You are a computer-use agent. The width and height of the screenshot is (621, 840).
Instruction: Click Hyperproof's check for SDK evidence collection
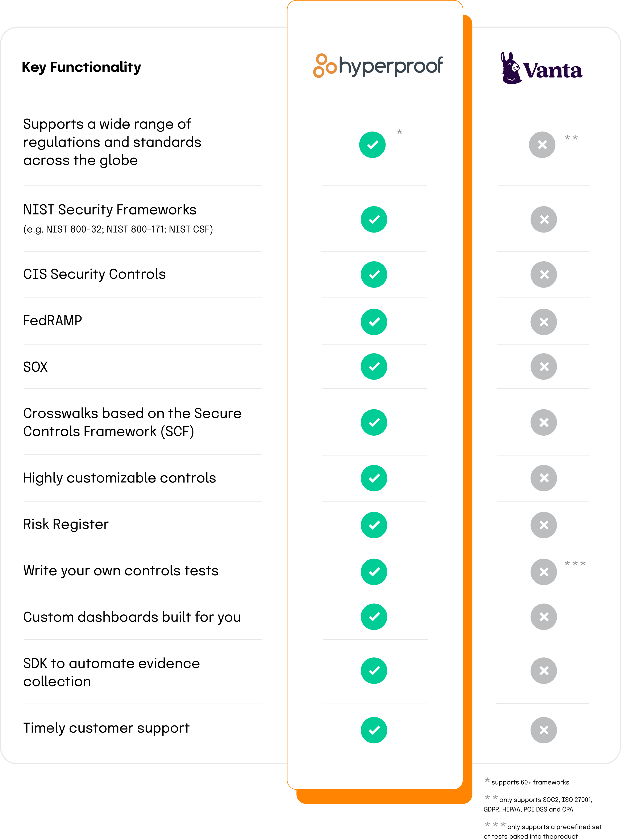[x=374, y=670]
